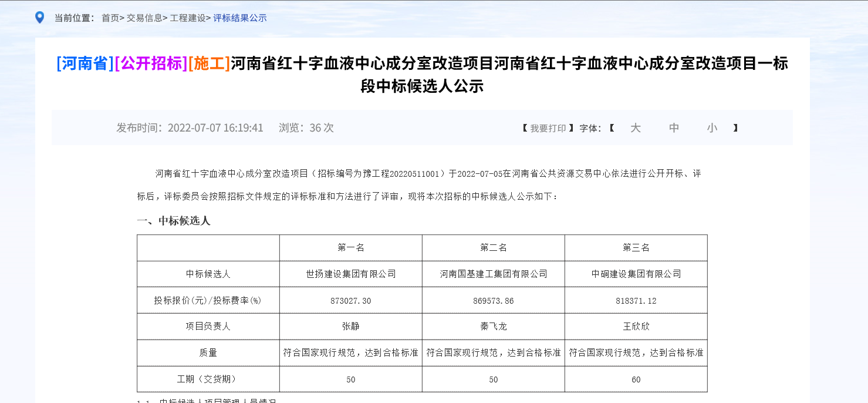Set font size to 小 (small)
The width and height of the screenshot is (868, 403).
pos(712,127)
